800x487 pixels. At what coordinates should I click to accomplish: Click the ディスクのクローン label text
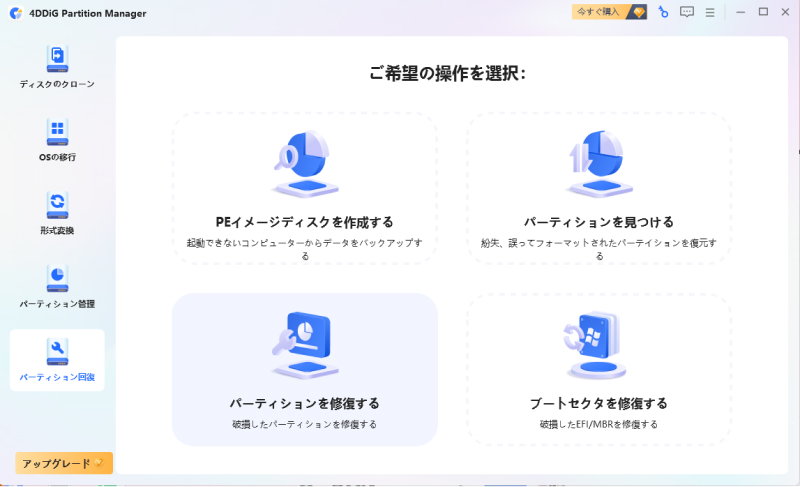coord(57,84)
